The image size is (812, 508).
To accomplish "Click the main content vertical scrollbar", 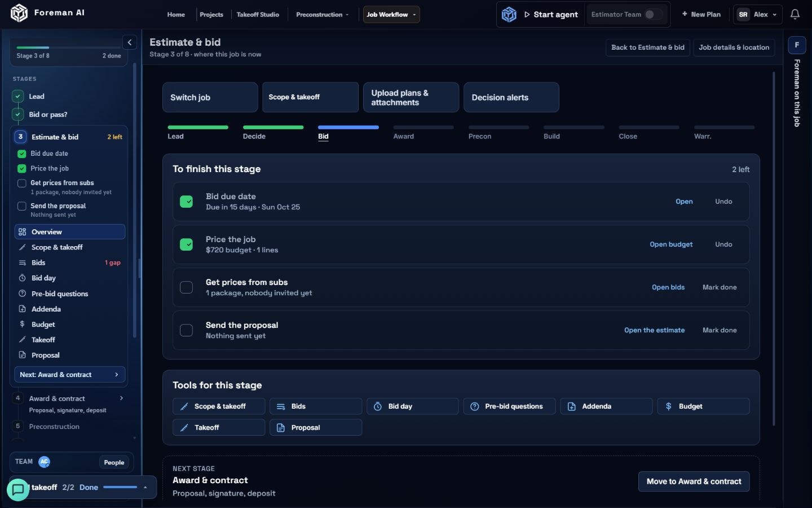I will coord(774,248).
